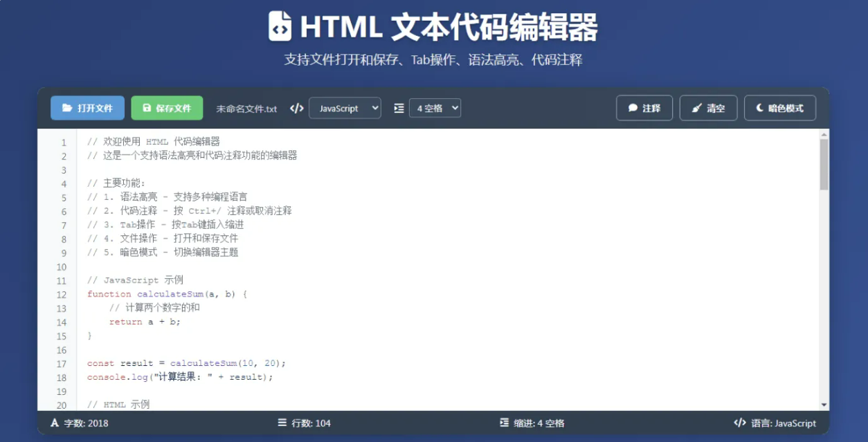Screen dimensions: 868x442
Task: Click the 行数 icon in the status bar
Action: point(282,423)
